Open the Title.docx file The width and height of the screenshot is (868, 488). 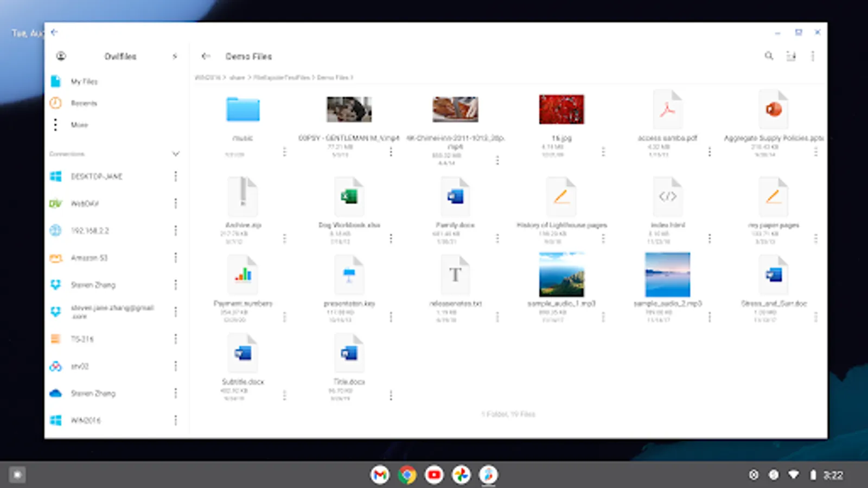click(349, 354)
